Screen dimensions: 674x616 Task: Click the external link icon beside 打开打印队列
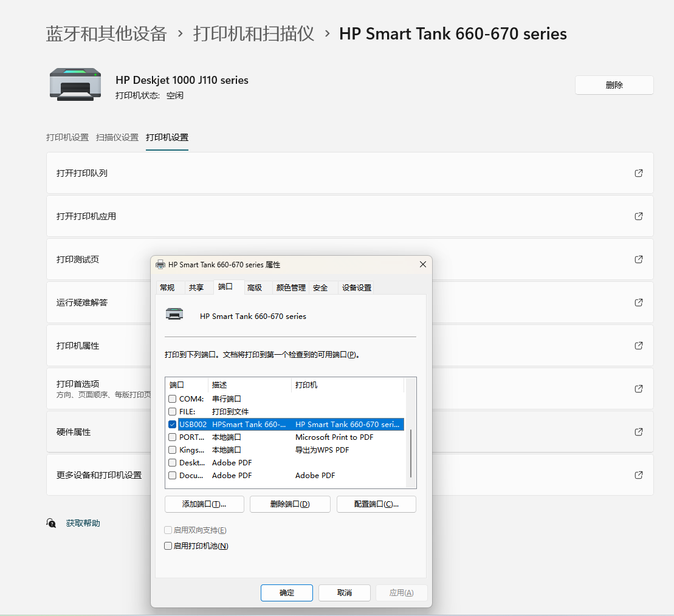point(639,173)
